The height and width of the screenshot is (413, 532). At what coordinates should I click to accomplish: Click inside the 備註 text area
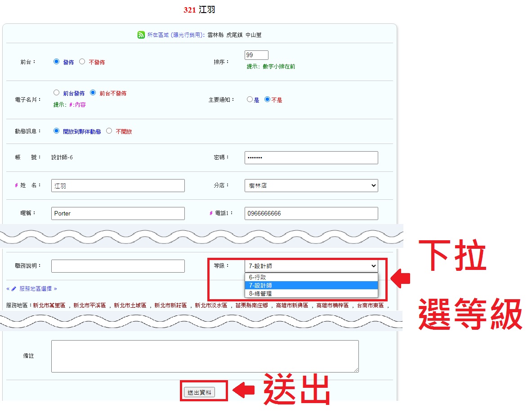click(x=205, y=356)
